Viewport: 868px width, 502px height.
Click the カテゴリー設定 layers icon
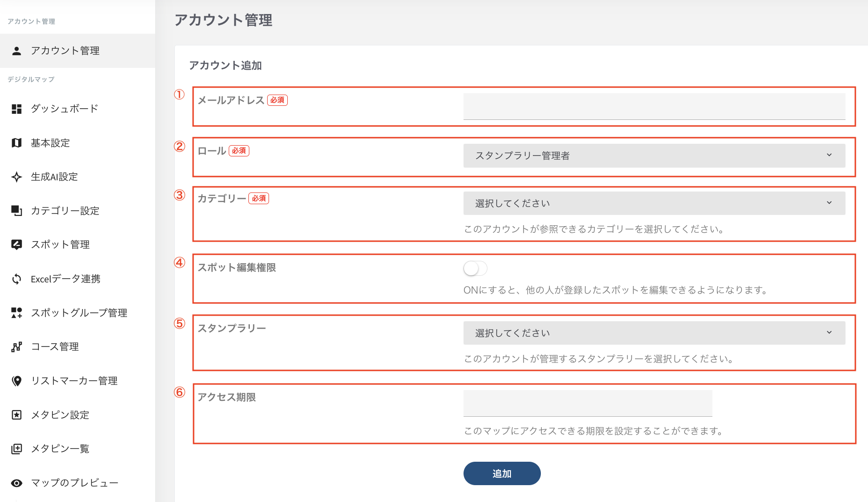point(17,211)
